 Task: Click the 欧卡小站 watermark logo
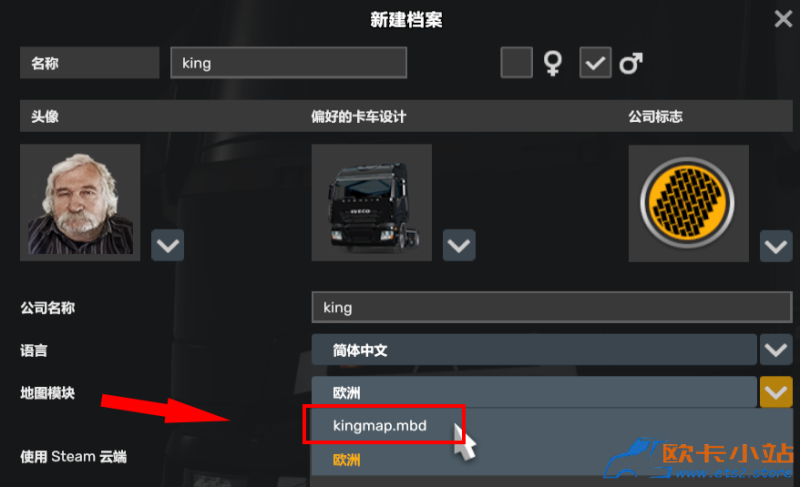[x=699, y=459]
